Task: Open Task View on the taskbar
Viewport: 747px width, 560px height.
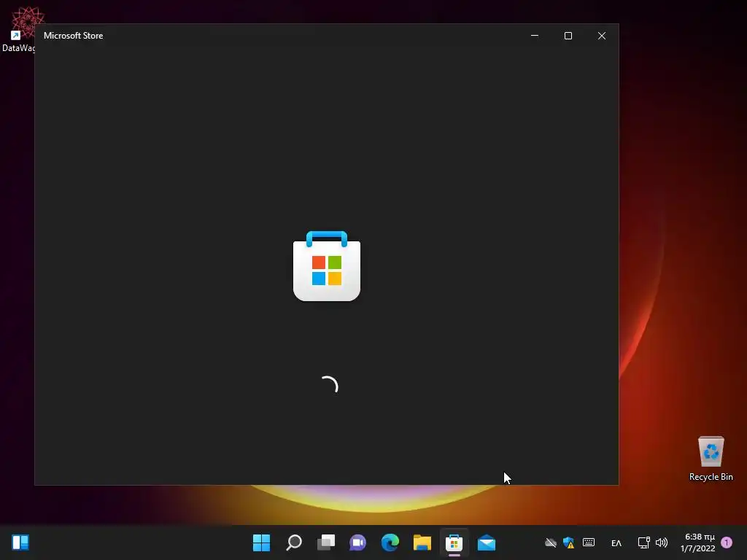Action: click(x=326, y=542)
